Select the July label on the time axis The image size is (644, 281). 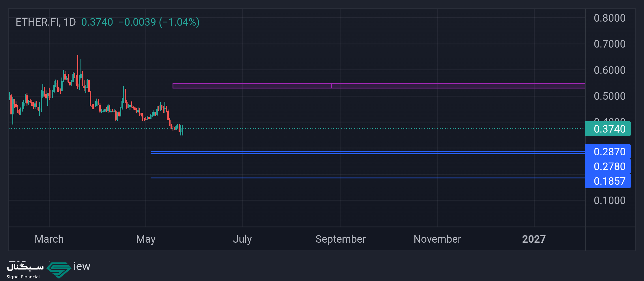pyautogui.click(x=242, y=239)
